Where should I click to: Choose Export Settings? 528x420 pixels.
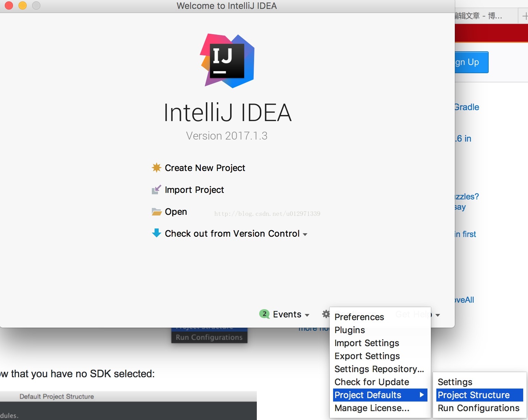380,356
